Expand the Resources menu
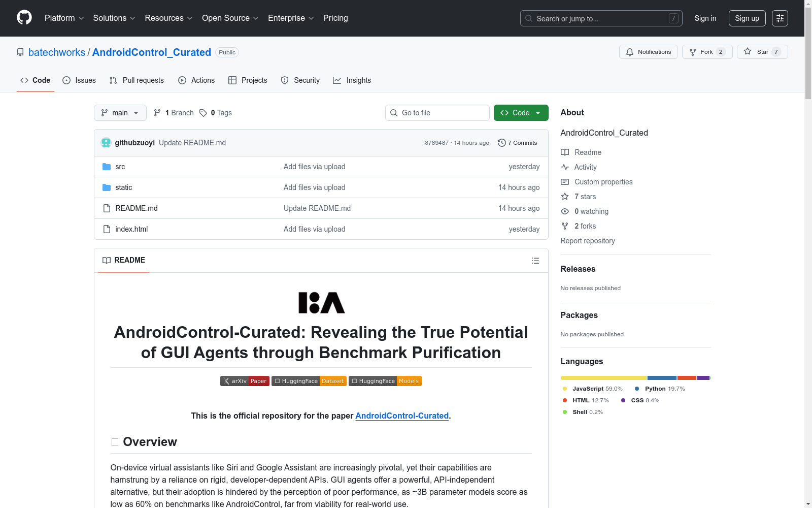This screenshot has height=508, width=812. click(x=168, y=18)
